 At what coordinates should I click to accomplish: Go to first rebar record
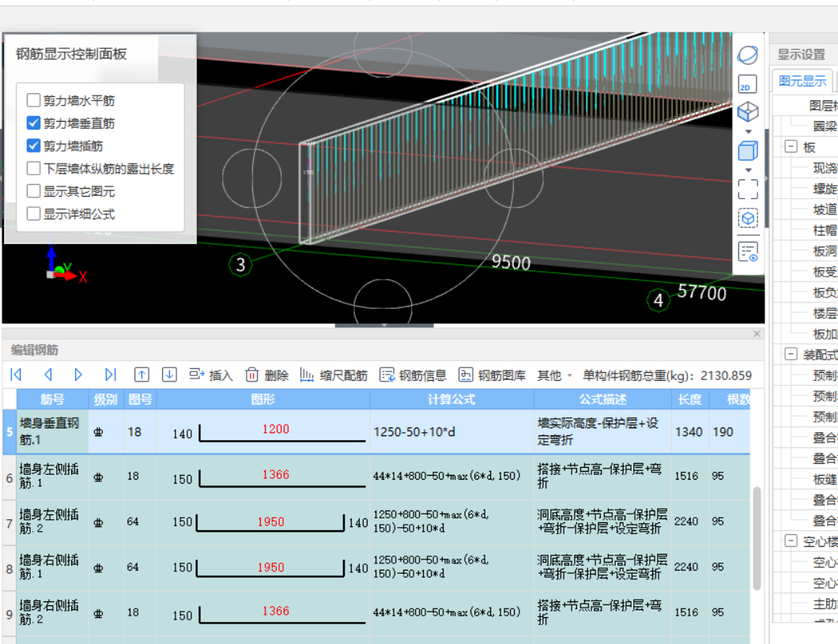point(16,375)
